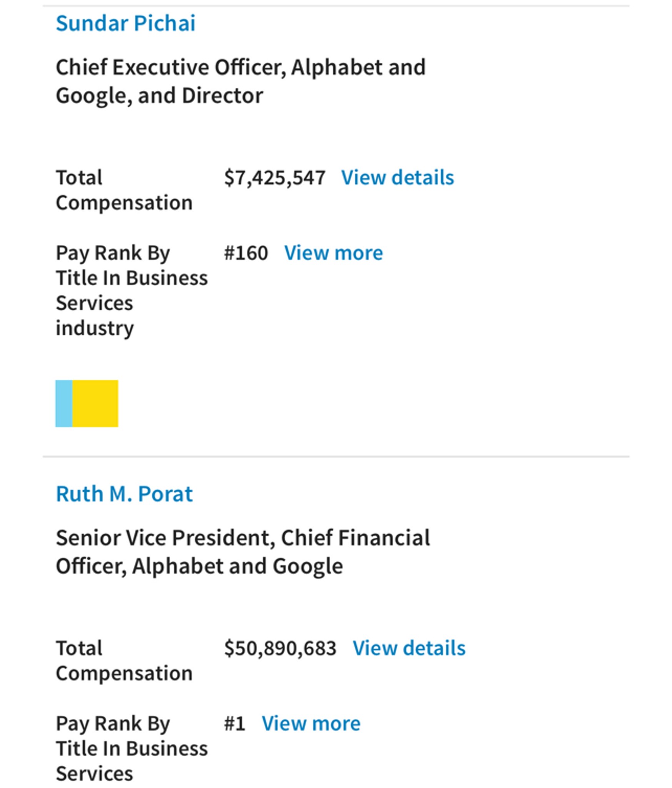
Task: Click View more next to rank #160
Action: point(333,253)
